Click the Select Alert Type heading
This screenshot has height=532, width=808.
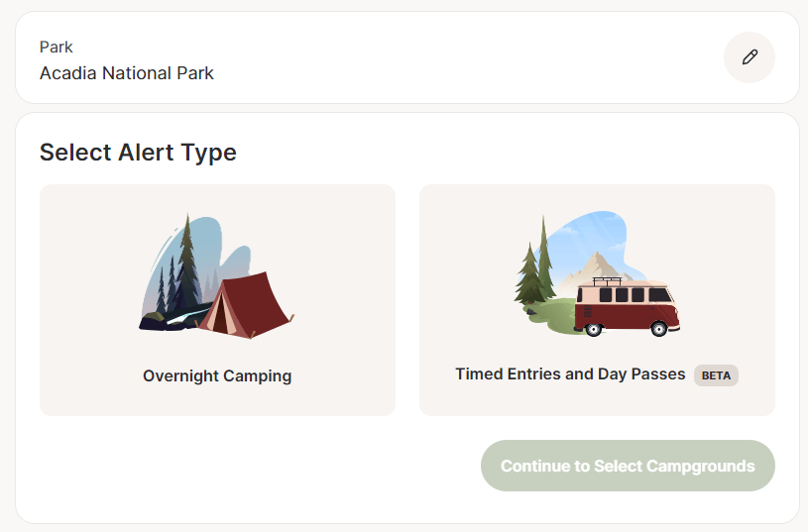tap(138, 153)
